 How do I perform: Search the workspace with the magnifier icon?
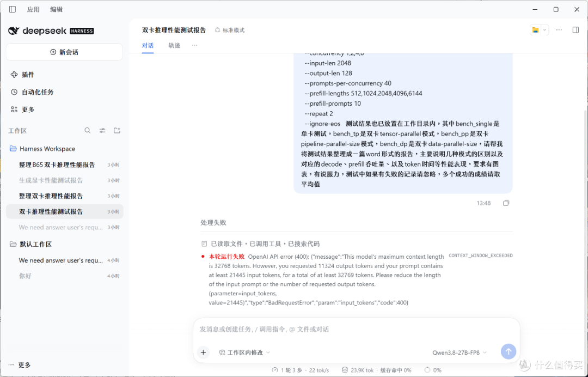tap(87, 131)
